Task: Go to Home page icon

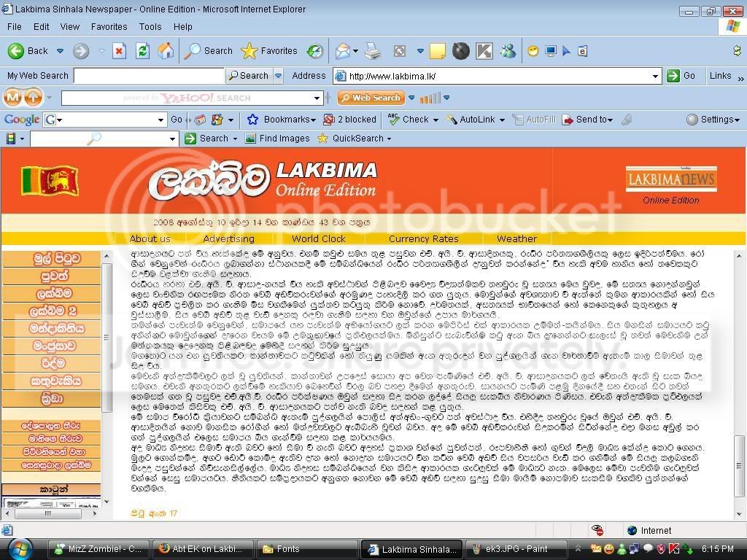Action: pos(166,51)
